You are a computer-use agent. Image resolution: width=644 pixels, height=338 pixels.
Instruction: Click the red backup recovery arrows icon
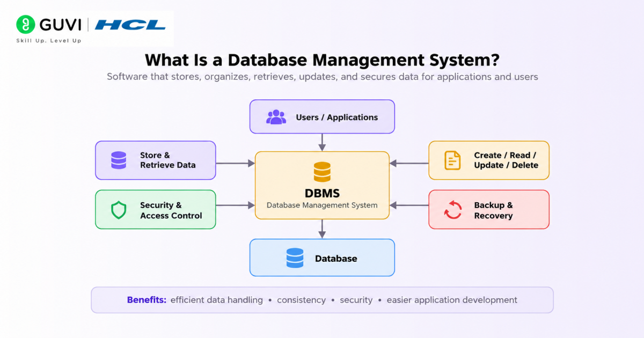[x=453, y=210]
